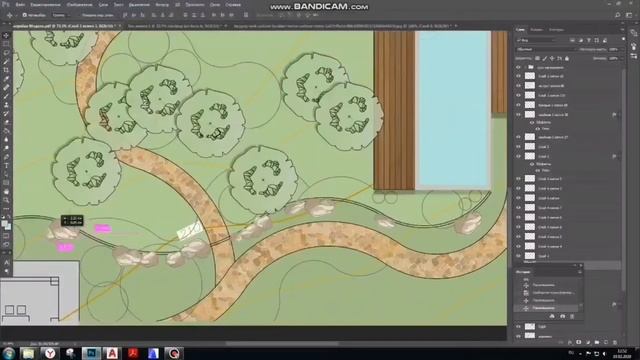The image size is (640, 360).
Task: Click the Add layer mask icon
Action: tap(579, 342)
